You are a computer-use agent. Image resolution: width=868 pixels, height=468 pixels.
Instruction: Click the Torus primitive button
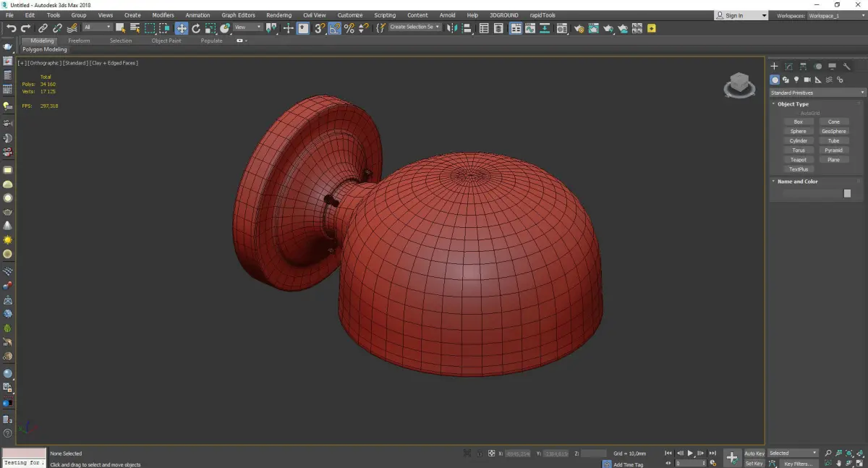799,150
